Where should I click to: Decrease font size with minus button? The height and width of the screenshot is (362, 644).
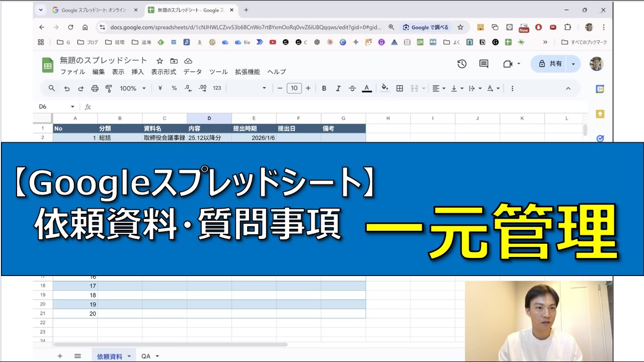tap(280, 88)
